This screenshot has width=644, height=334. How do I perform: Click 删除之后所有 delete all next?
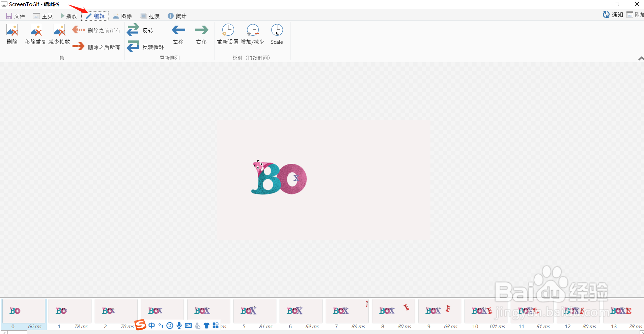pos(96,47)
